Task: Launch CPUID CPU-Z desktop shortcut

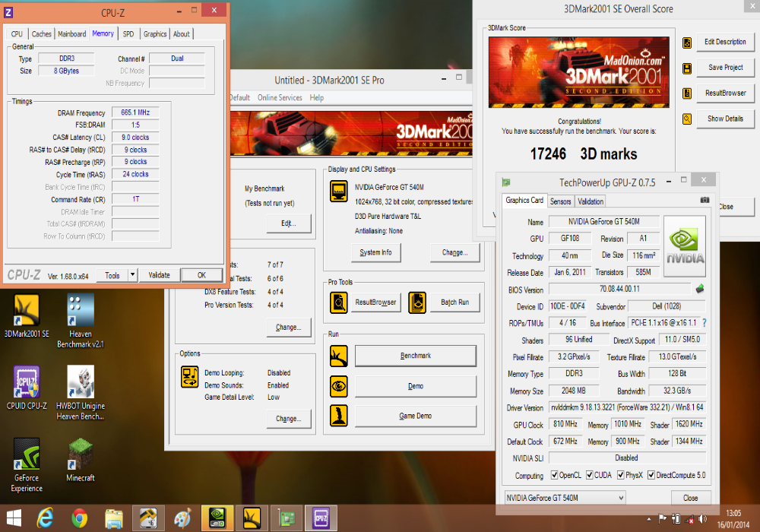Action: point(27,388)
